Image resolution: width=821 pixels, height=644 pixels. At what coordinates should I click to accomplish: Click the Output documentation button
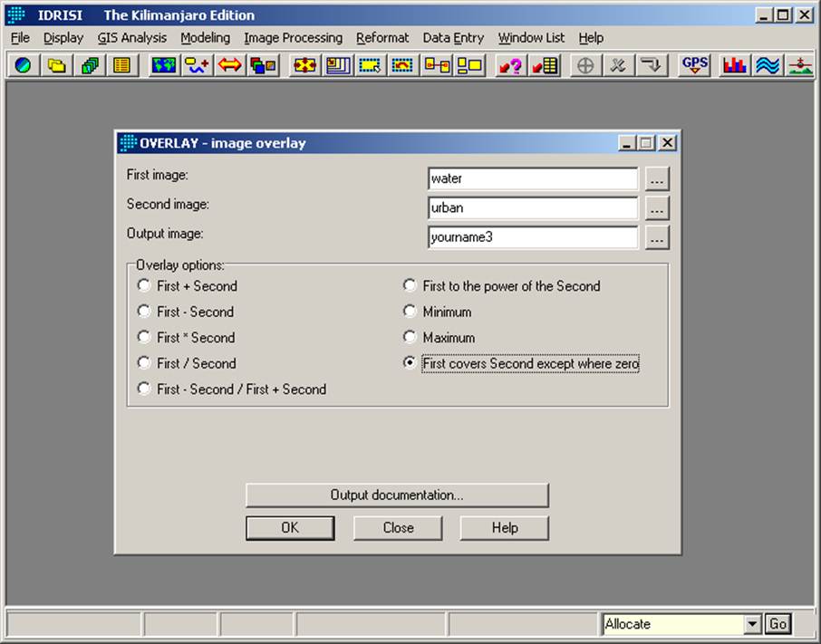(x=397, y=495)
